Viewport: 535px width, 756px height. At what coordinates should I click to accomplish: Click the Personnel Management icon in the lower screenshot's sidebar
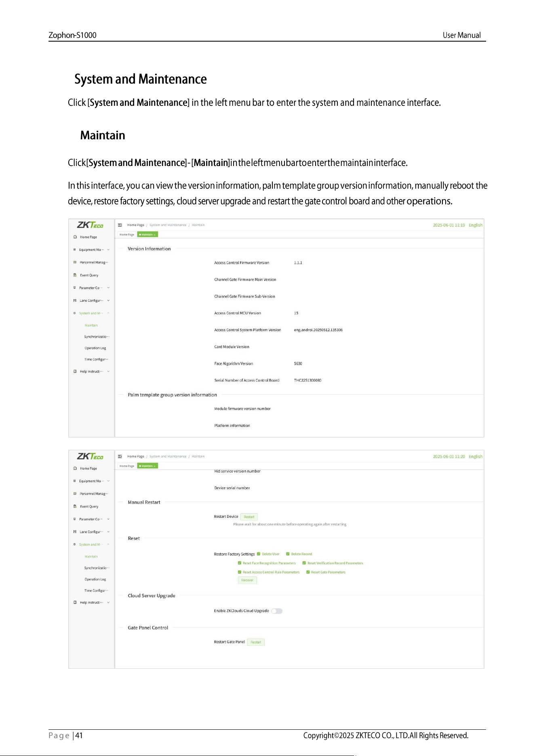(x=75, y=493)
